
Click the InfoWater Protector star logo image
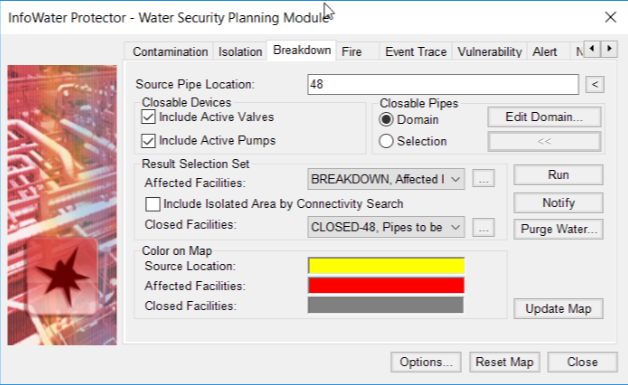click(x=62, y=276)
